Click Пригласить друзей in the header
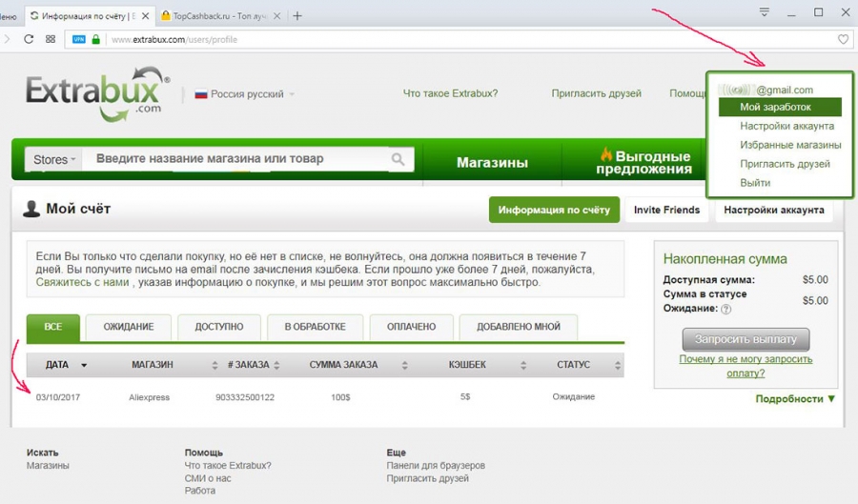The height and width of the screenshot is (504, 858). point(596,93)
